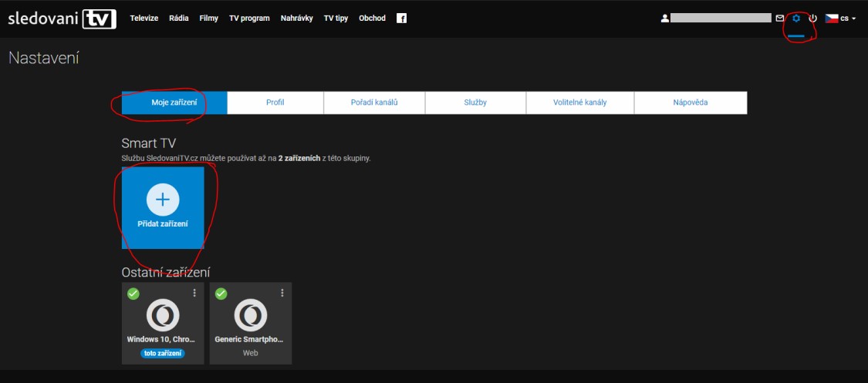Image resolution: width=868 pixels, height=383 pixels.
Task: Open the Facebook page icon
Action: click(401, 18)
